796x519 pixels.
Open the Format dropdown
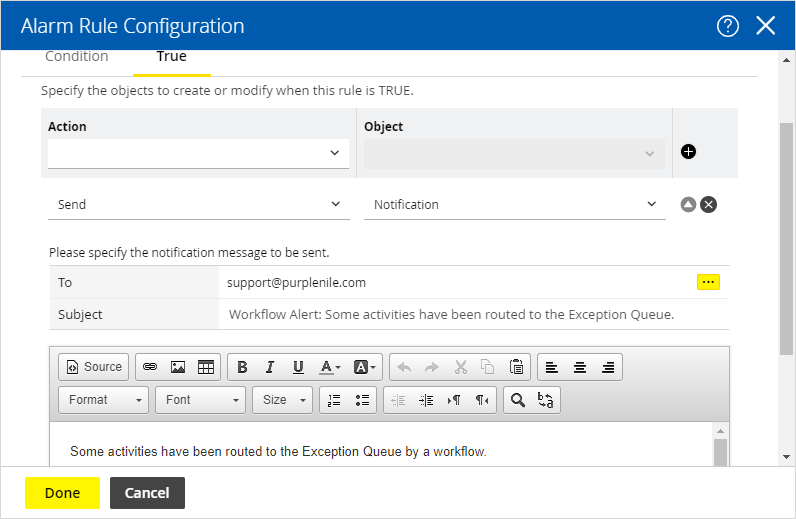click(104, 400)
